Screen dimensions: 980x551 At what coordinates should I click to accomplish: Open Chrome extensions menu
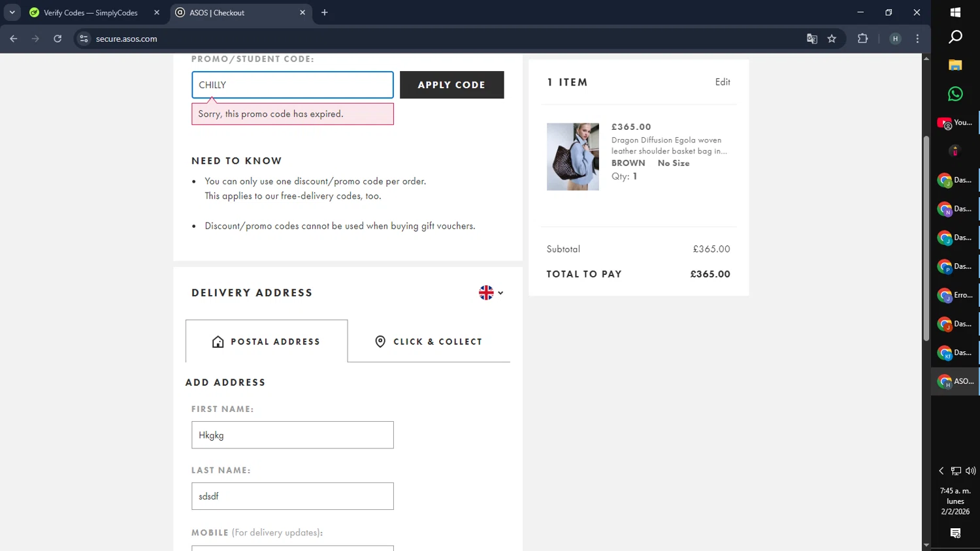coord(862,39)
